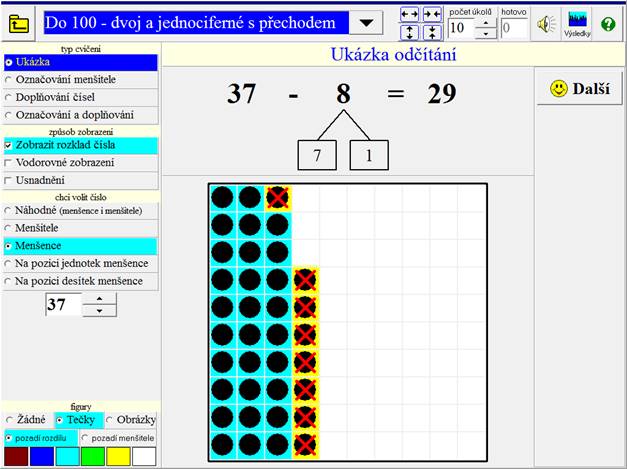627x469 pixels.
Task: Click the expand horizontally arrows icon
Action: 409,15
